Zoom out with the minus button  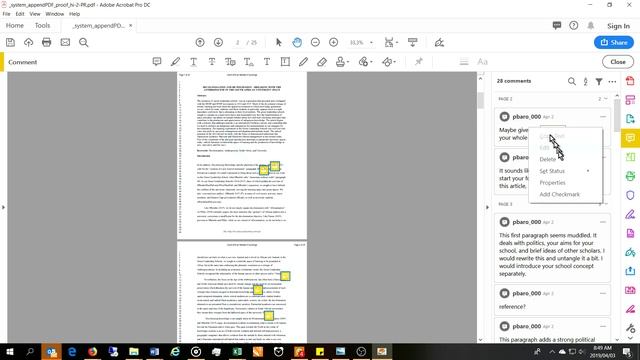(x=315, y=42)
